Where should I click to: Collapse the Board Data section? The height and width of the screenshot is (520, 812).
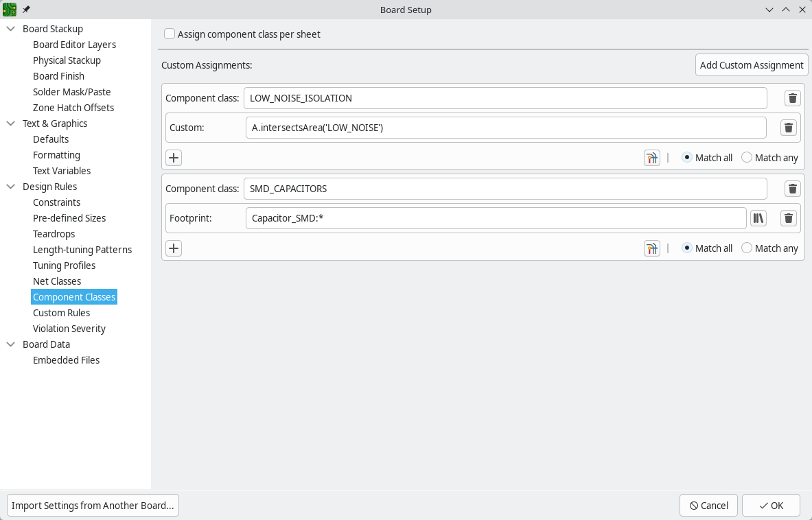(10, 344)
